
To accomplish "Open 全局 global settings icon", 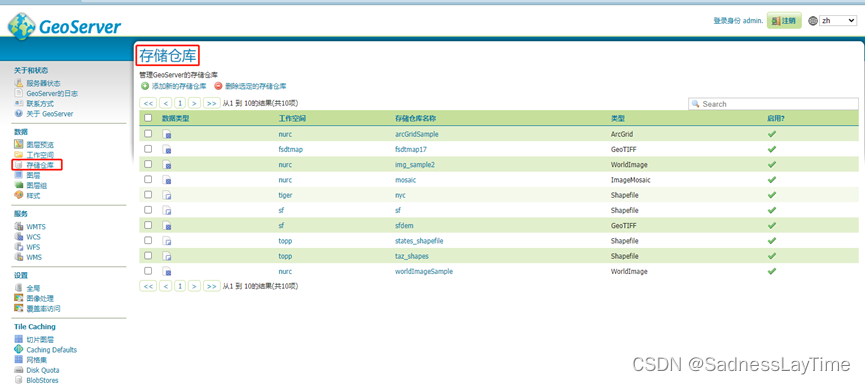I will pos(18,288).
